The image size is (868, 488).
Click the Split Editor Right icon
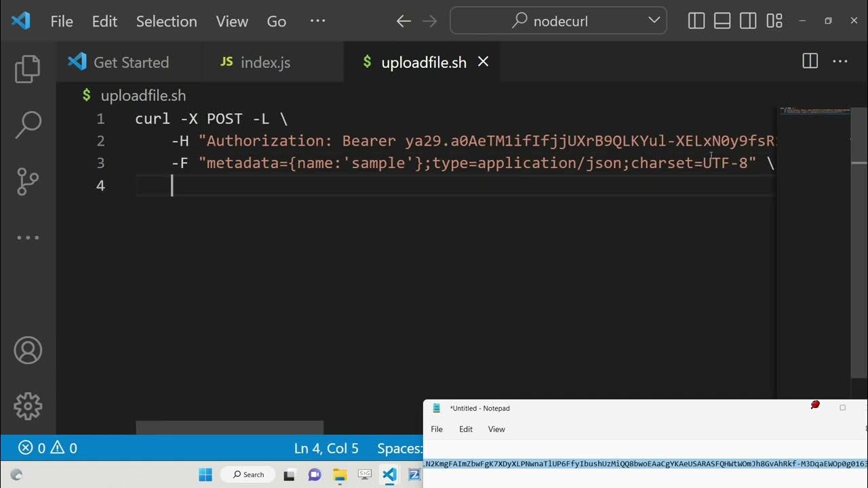(810, 62)
